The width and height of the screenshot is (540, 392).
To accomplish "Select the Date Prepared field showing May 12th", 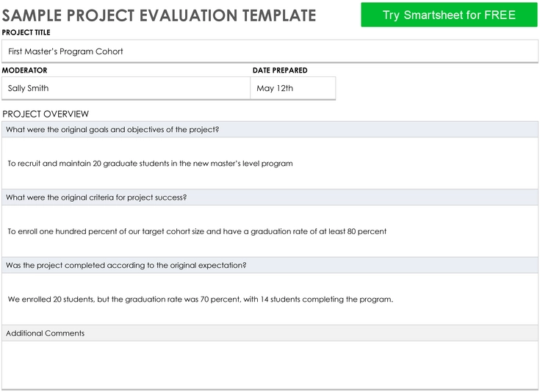I will pos(292,88).
